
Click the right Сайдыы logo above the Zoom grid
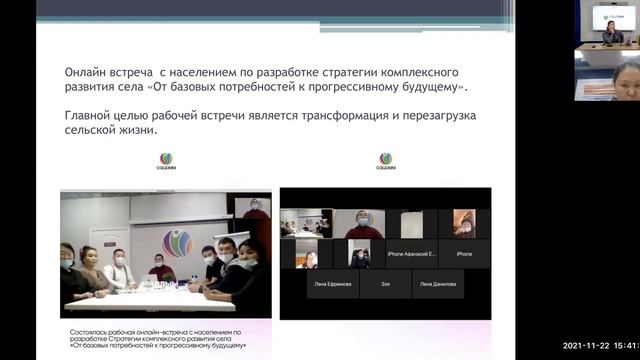pyautogui.click(x=386, y=161)
